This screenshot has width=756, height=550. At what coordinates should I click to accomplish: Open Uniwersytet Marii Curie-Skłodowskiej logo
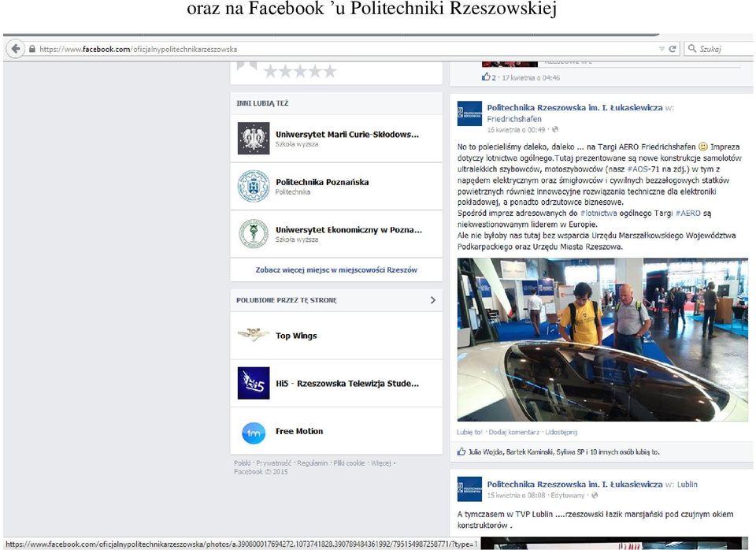point(253,139)
